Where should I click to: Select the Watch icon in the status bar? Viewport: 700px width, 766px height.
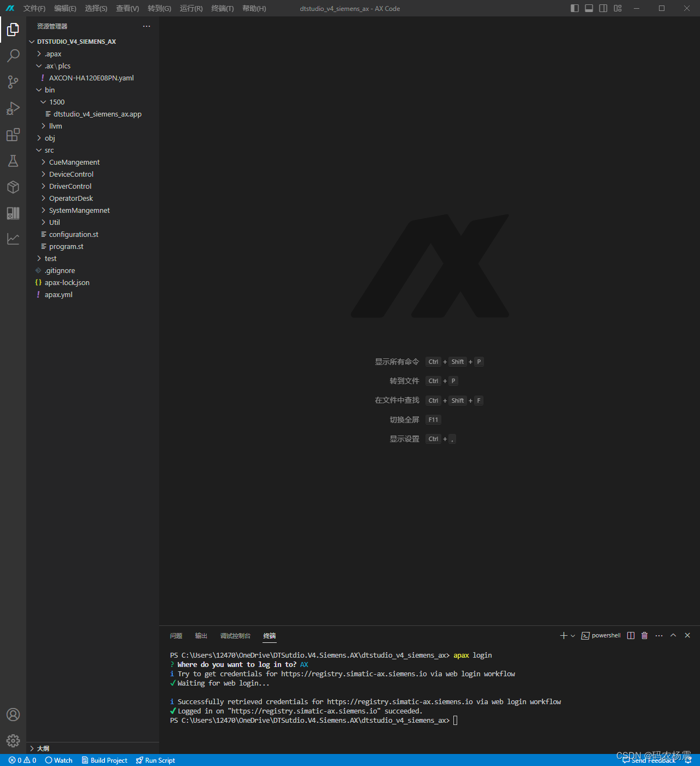pos(58,760)
